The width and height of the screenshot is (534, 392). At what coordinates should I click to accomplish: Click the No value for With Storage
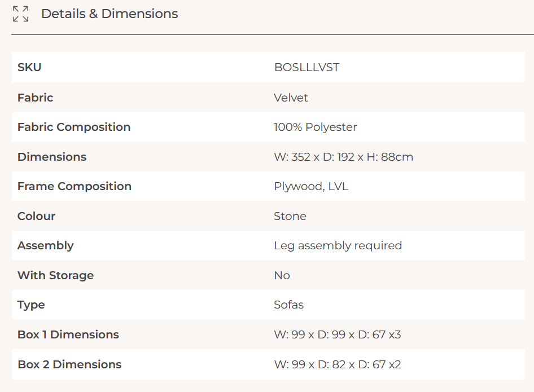282,275
